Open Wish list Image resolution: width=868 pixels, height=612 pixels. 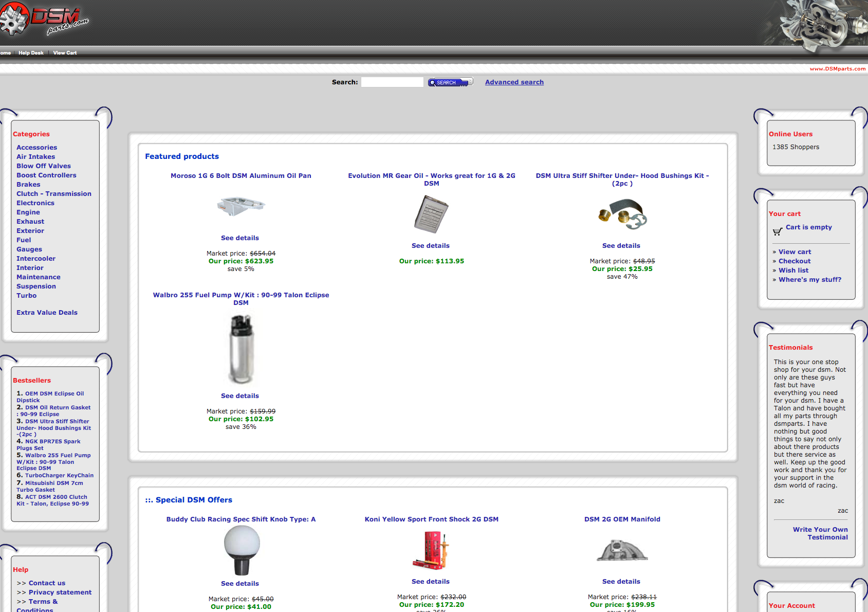(x=793, y=271)
